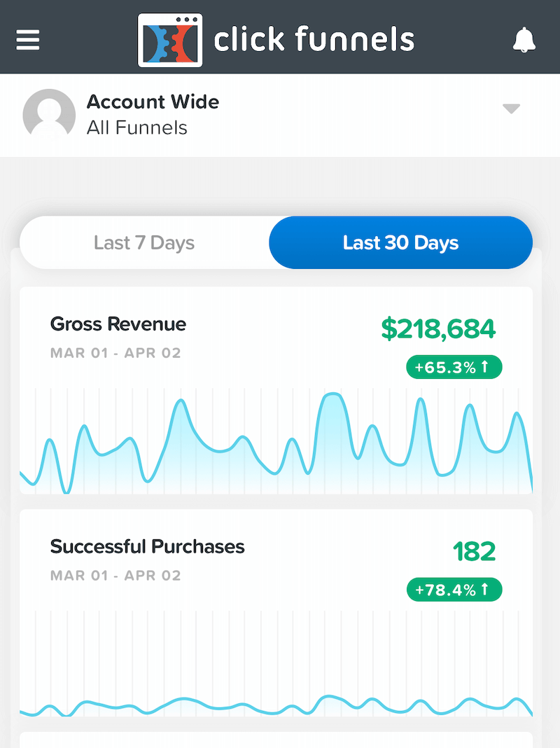560x748 pixels.
Task: Click the +78.4% growth badge
Action: [454, 590]
